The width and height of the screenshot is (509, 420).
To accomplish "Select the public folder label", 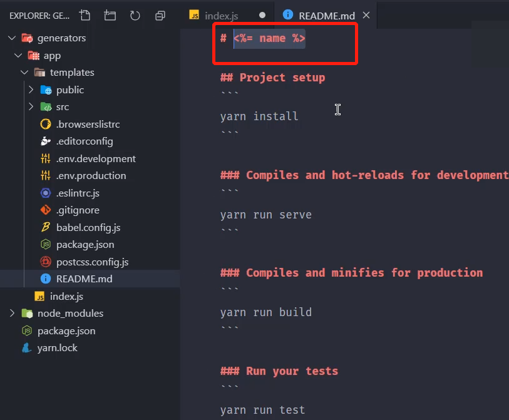I will (x=69, y=90).
